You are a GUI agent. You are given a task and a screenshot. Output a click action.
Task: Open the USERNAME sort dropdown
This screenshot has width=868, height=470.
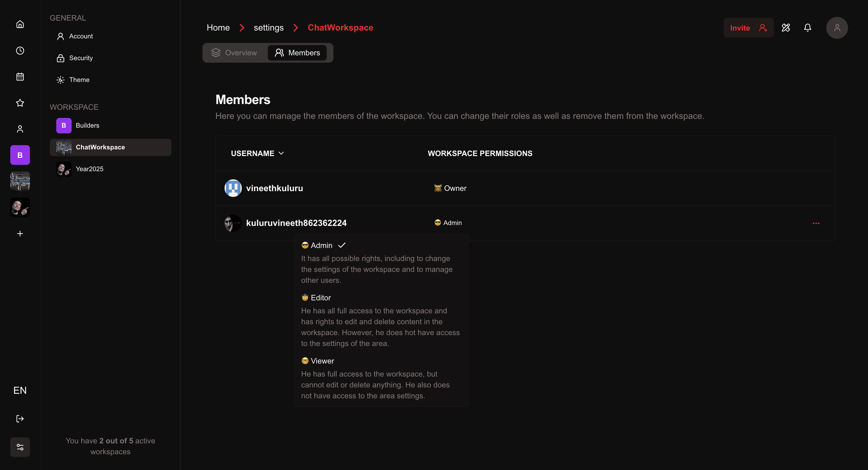click(281, 153)
